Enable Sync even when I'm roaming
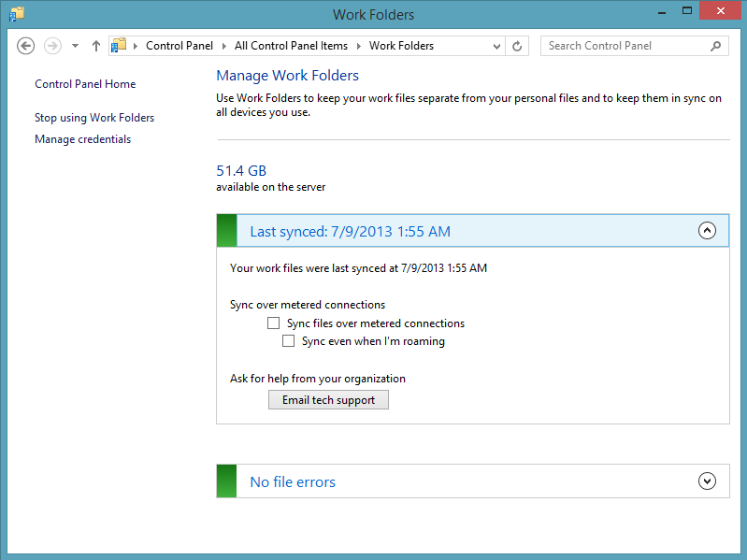The width and height of the screenshot is (747, 560). coord(288,341)
